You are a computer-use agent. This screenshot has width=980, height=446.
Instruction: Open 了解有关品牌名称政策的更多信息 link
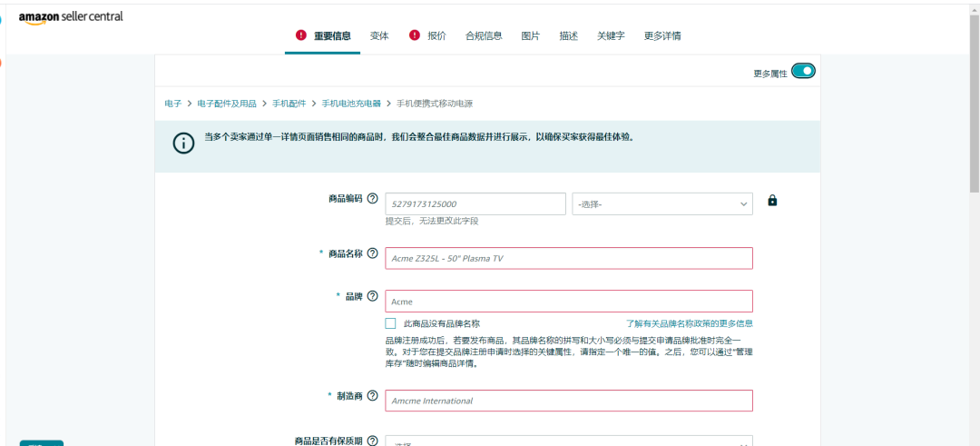(690, 323)
